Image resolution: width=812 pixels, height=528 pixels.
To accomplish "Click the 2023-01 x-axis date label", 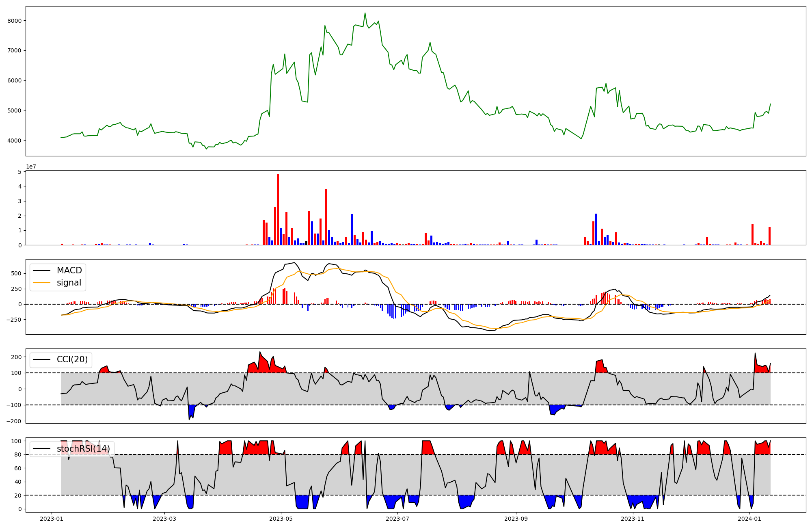I will 52,519.
